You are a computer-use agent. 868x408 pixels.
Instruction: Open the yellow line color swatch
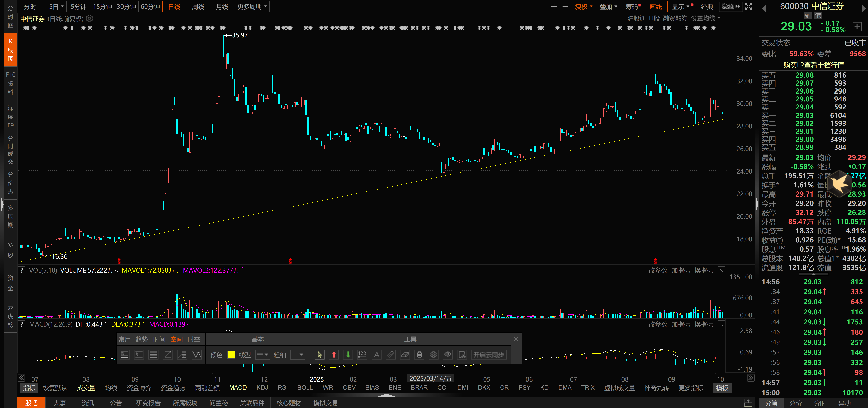[x=231, y=354]
